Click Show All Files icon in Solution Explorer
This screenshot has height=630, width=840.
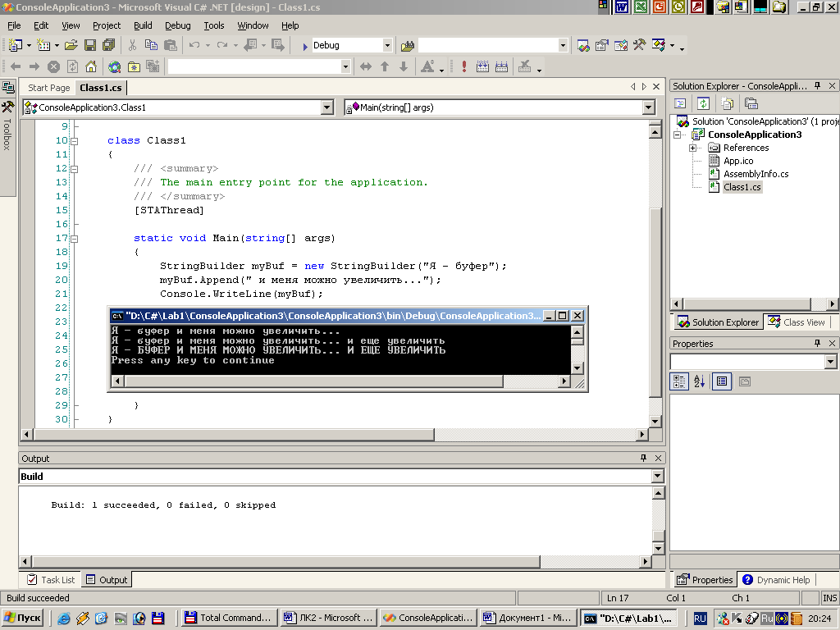coord(728,103)
